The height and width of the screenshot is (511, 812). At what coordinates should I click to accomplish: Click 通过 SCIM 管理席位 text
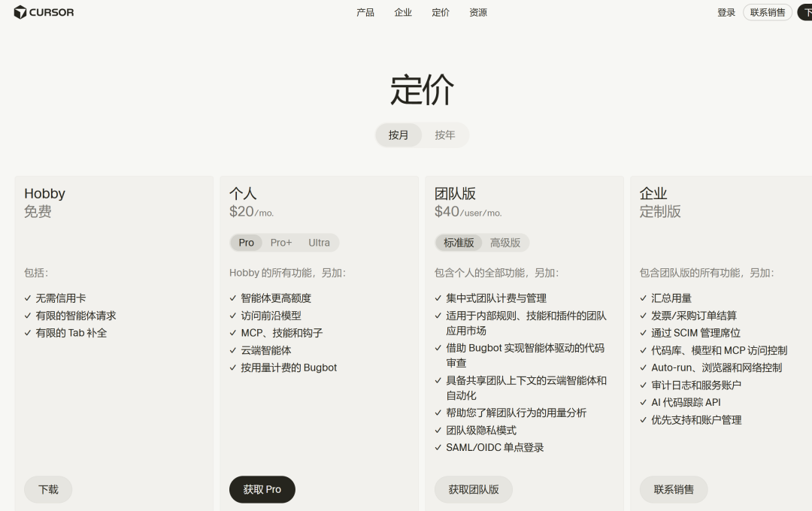click(695, 333)
